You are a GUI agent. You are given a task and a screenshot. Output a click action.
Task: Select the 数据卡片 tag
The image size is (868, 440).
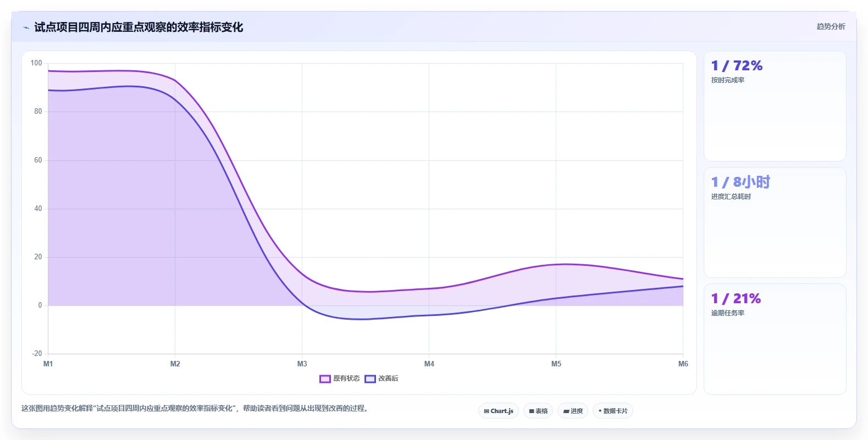(613, 411)
